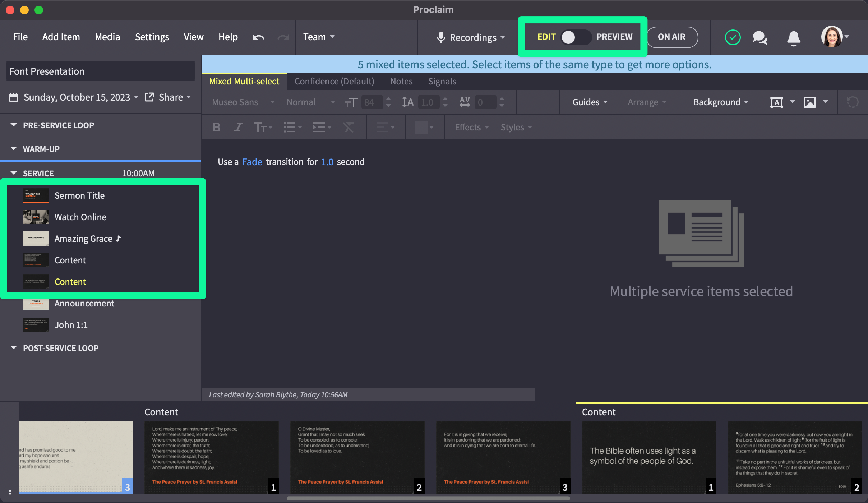Image resolution: width=868 pixels, height=503 pixels.
Task: Switch to the Signals tab
Action: tap(442, 82)
